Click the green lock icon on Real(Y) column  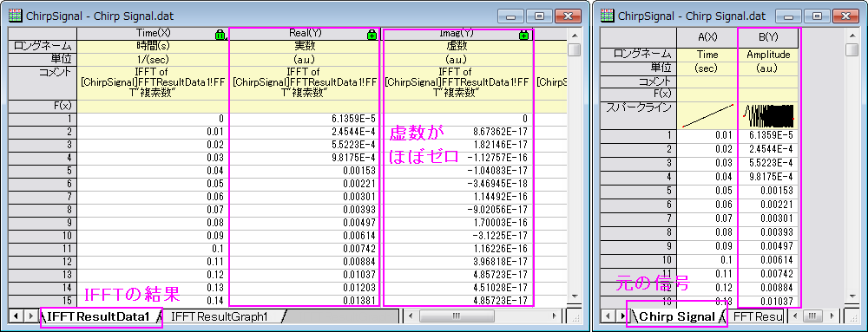coord(372,36)
